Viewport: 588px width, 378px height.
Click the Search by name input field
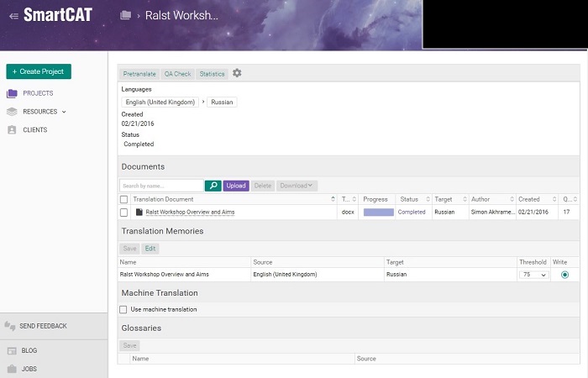point(161,186)
